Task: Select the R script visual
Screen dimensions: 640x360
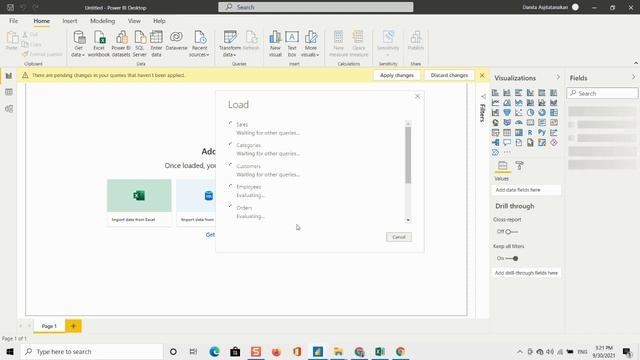Action: pyautogui.click(x=530, y=132)
